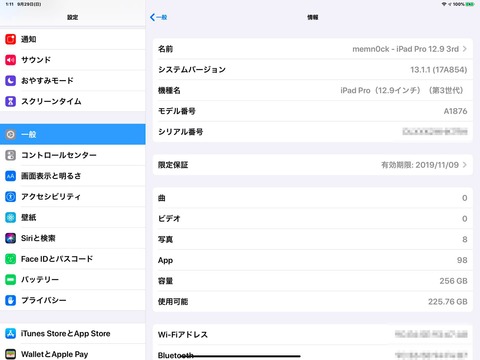Tap the サウンド sound icon
Viewport: 480px width, 360px height.
click(x=10, y=60)
